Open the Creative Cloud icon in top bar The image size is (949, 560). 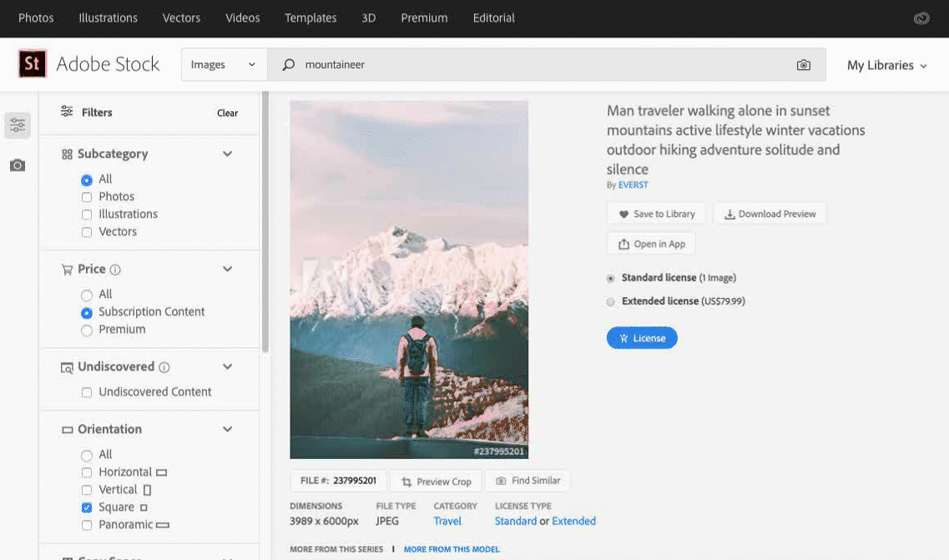pos(921,18)
